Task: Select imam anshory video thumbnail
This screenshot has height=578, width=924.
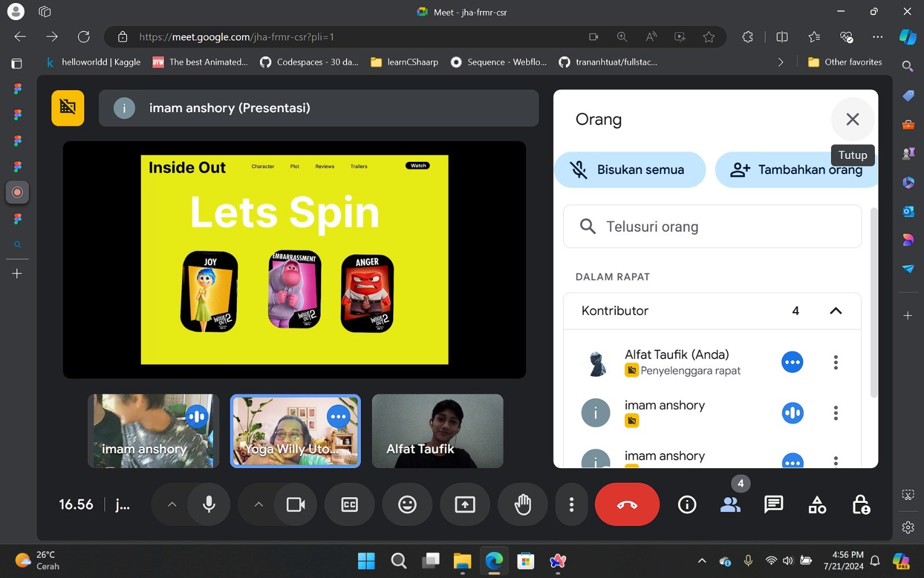Action: pos(153,431)
